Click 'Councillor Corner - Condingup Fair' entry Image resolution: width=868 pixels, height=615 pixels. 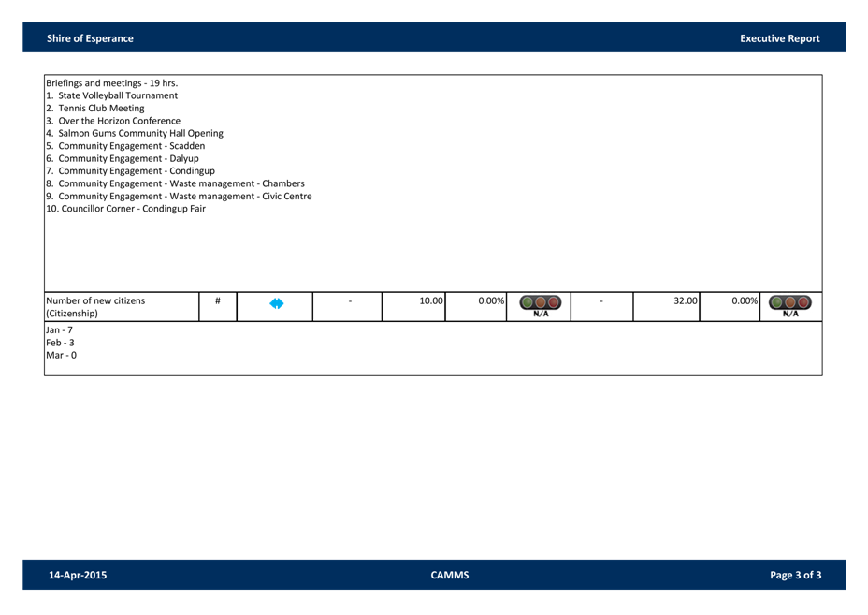coord(132,209)
